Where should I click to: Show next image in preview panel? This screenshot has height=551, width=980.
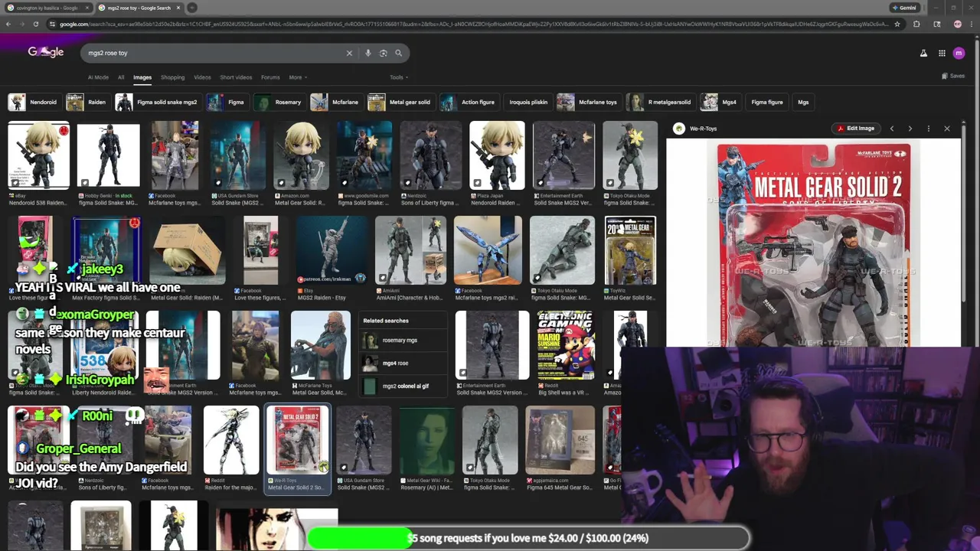click(910, 129)
